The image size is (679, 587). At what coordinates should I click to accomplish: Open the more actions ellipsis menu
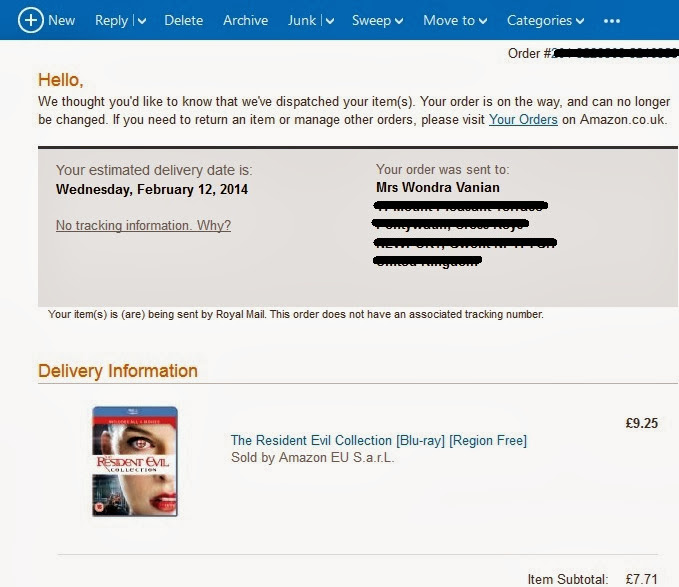(x=612, y=20)
